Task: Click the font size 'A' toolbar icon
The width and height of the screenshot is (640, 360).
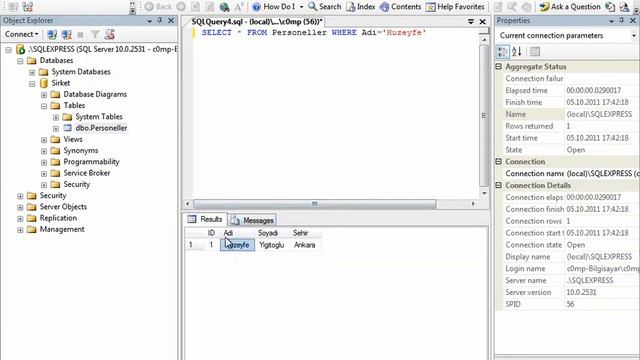Action: coord(239,7)
